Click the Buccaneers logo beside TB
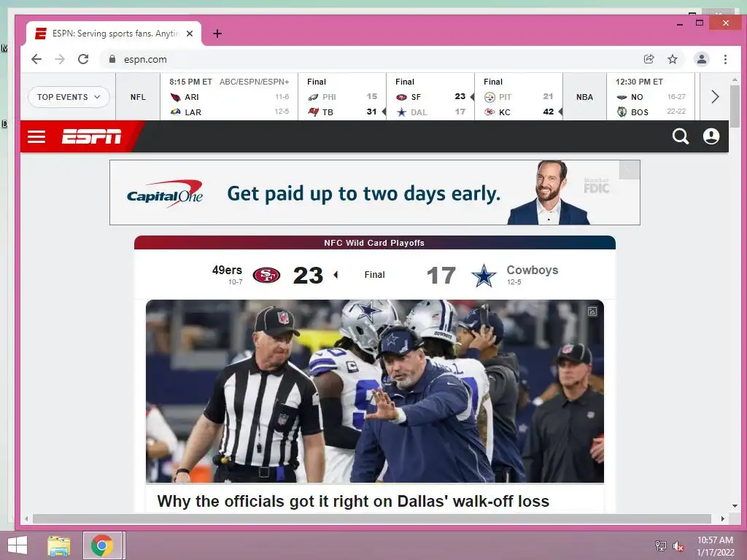747x560 pixels. click(313, 112)
